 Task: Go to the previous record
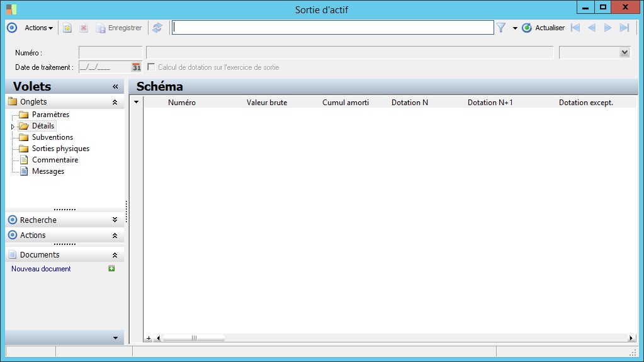[592, 28]
